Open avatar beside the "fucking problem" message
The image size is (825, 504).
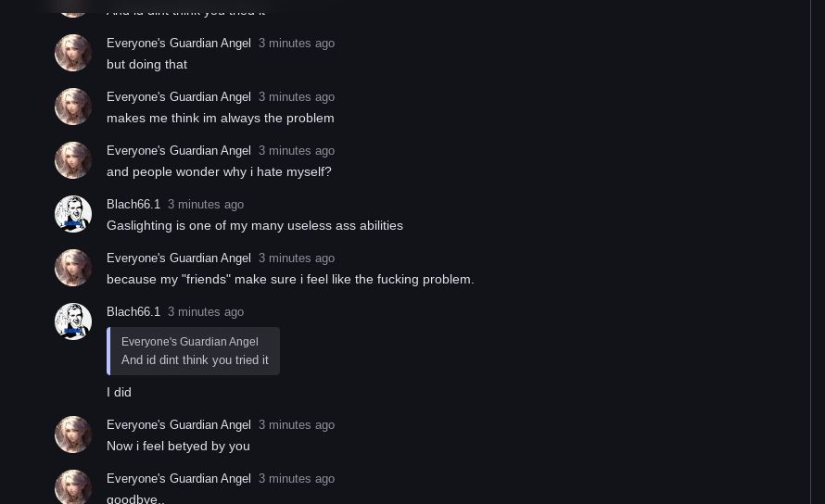point(73,269)
